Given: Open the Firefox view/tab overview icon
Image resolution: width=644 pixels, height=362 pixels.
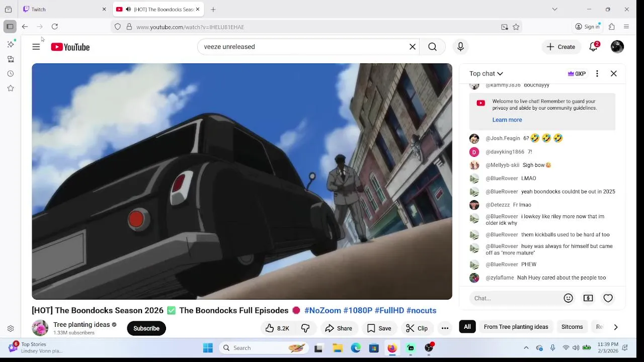Looking at the screenshot, I should [8, 10].
